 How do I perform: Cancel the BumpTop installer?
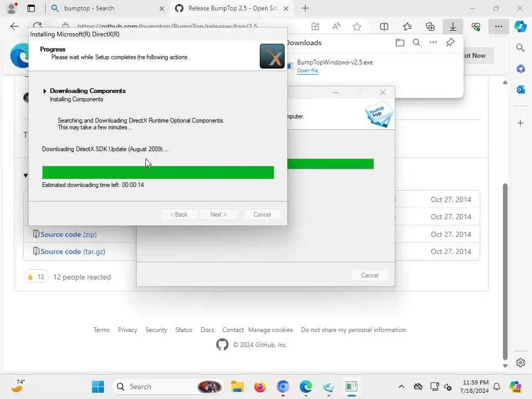[x=370, y=275]
